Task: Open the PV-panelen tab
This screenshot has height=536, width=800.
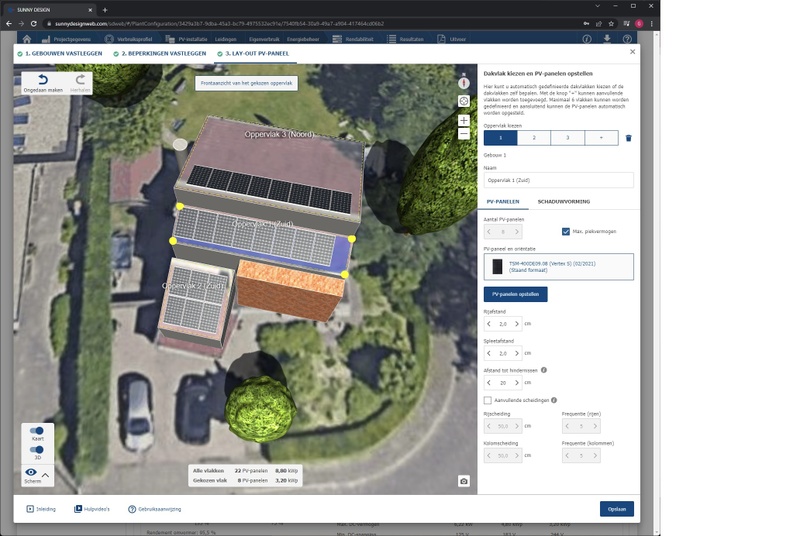Action: point(503,202)
